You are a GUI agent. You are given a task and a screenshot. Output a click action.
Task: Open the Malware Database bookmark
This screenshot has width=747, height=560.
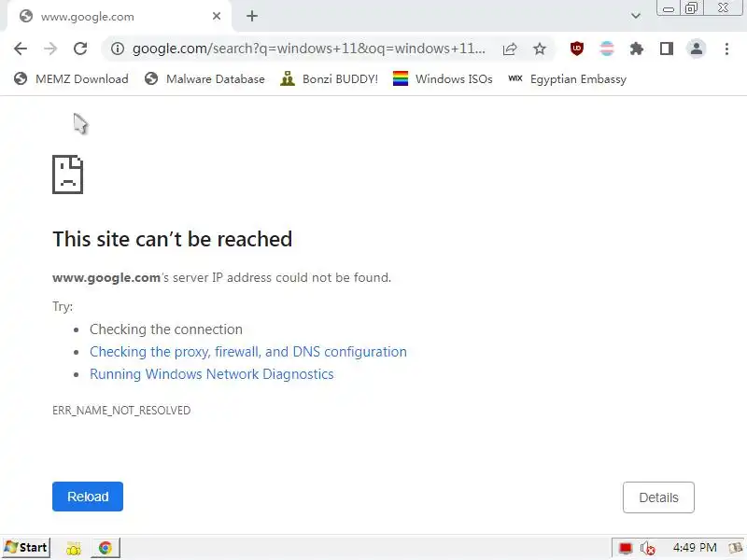click(x=204, y=79)
